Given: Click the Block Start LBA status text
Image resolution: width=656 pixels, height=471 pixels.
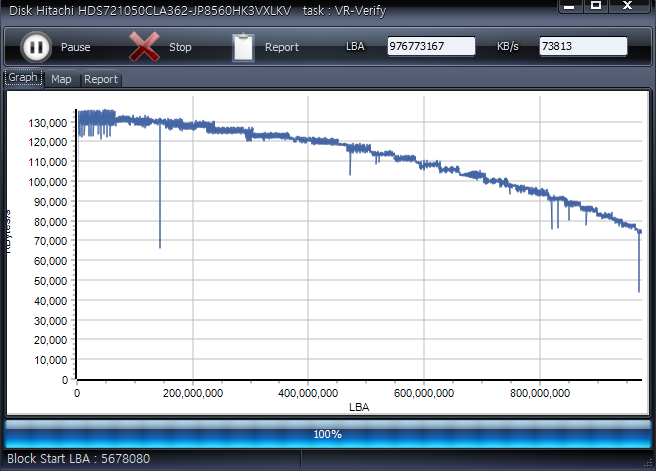Looking at the screenshot, I should [x=79, y=459].
